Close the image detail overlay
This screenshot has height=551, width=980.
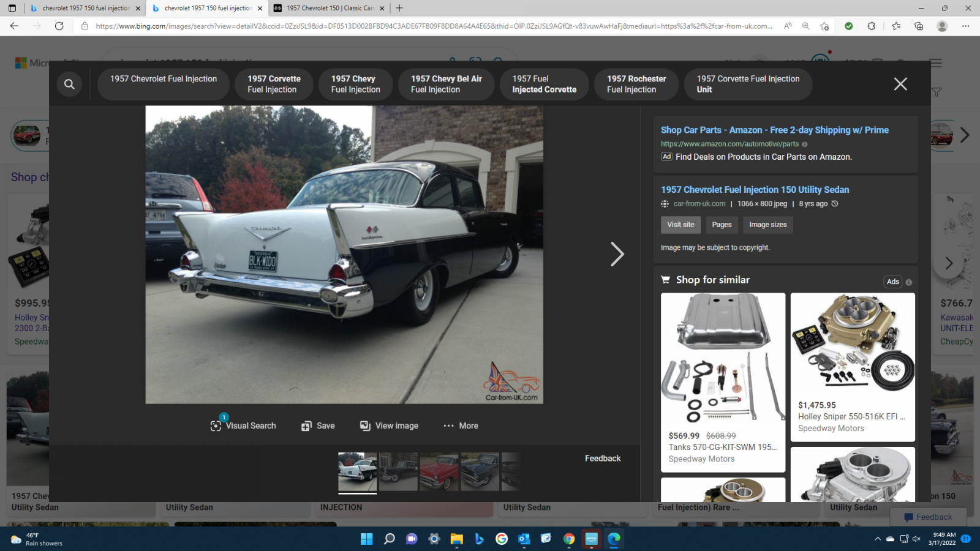pyautogui.click(x=900, y=84)
